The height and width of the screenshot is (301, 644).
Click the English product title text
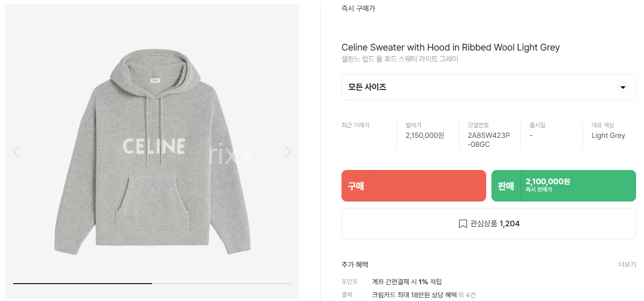450,47
